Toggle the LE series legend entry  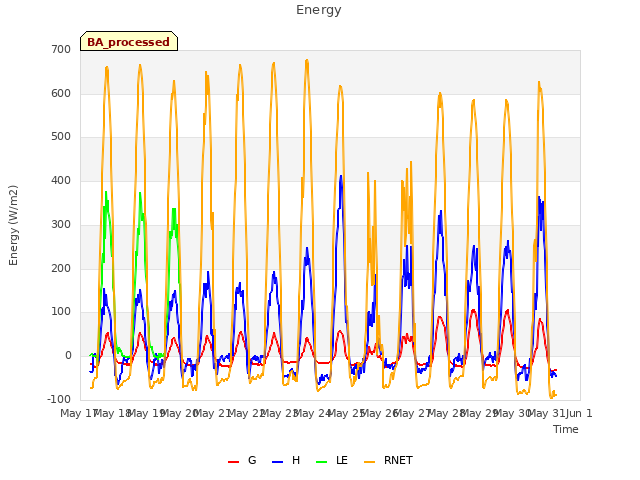point(332,460)
